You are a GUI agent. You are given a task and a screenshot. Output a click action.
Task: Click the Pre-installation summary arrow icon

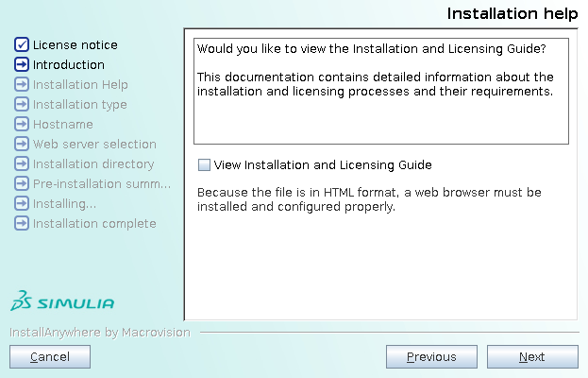click(x=22, y=183)
